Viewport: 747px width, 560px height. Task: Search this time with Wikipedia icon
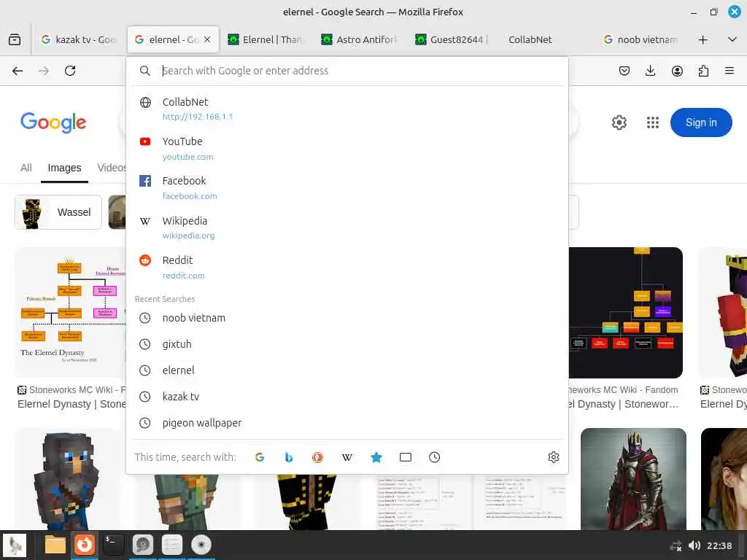pos(347,457)
